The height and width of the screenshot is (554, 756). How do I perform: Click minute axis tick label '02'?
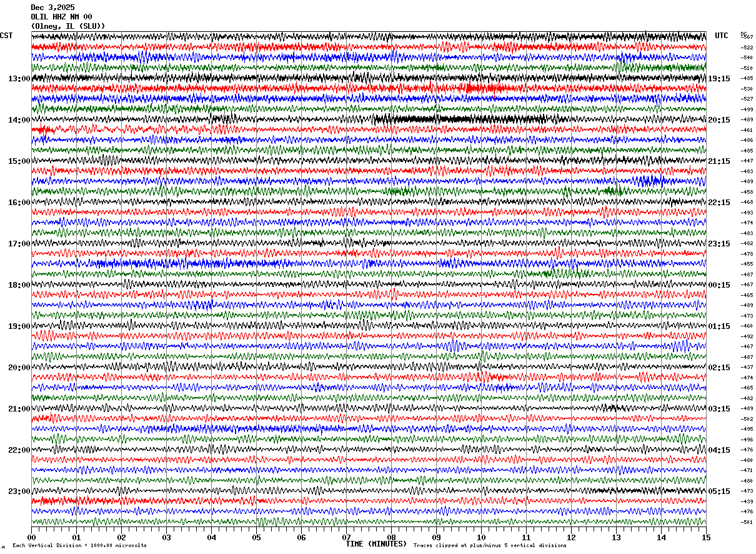(x=121, y=537)
